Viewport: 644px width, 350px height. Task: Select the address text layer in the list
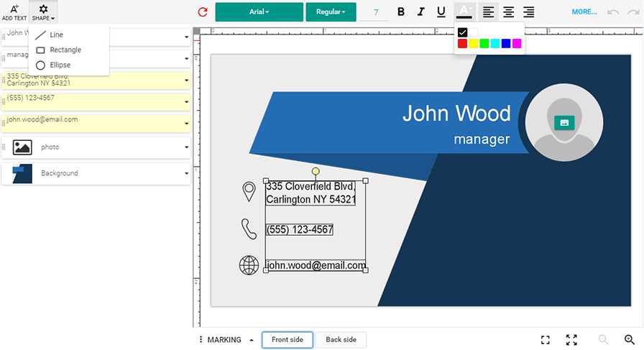tap(96, 80)
